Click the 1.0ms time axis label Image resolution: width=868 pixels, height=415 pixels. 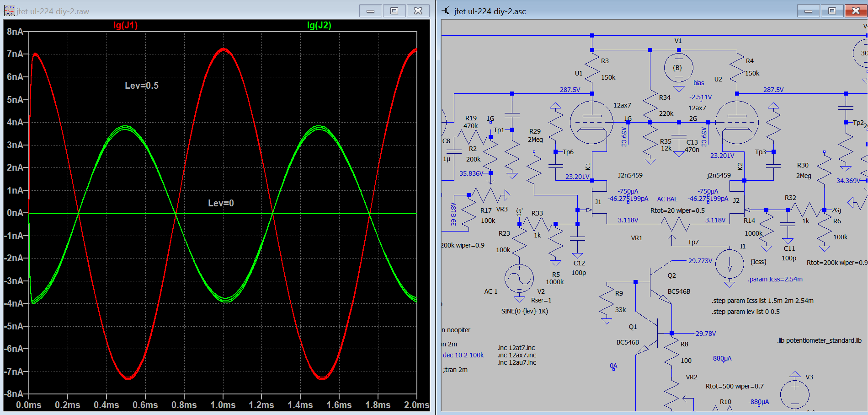(223, 405)
